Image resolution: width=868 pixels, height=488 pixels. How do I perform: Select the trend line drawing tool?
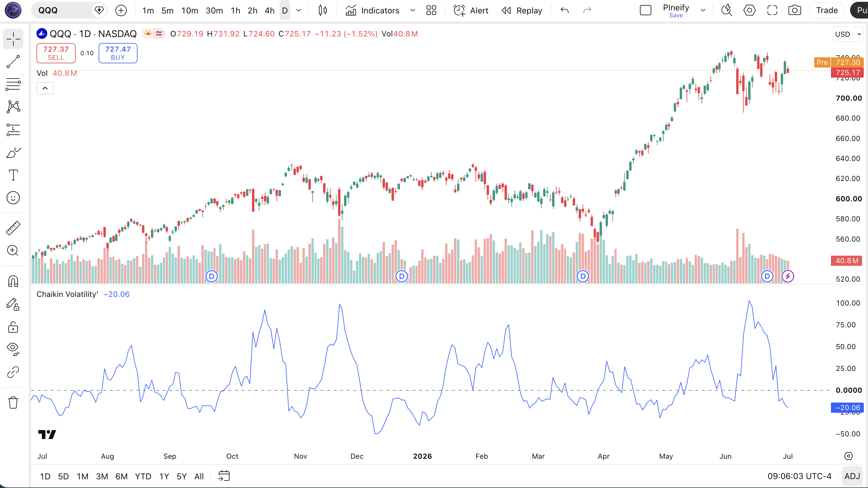point(13,62)
